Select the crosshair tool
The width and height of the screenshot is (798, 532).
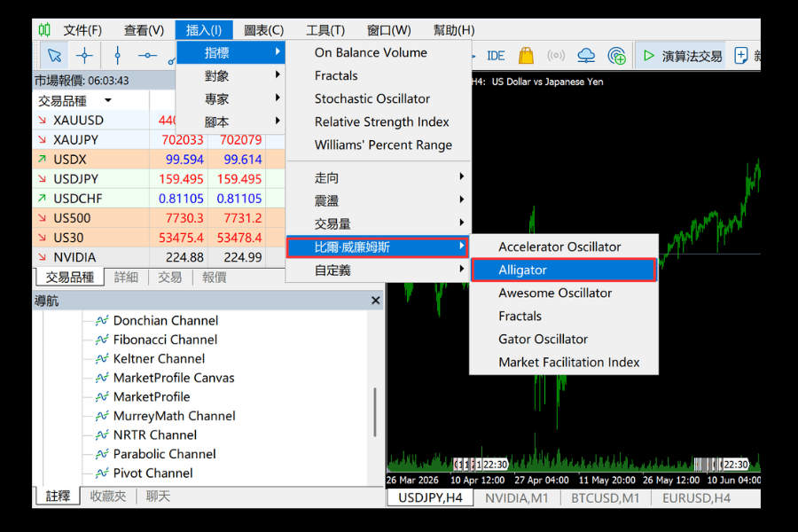coord(84,56)
